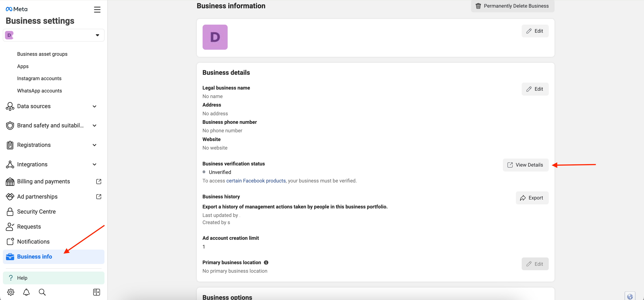Click the Data sources icon

coord(10,106)
